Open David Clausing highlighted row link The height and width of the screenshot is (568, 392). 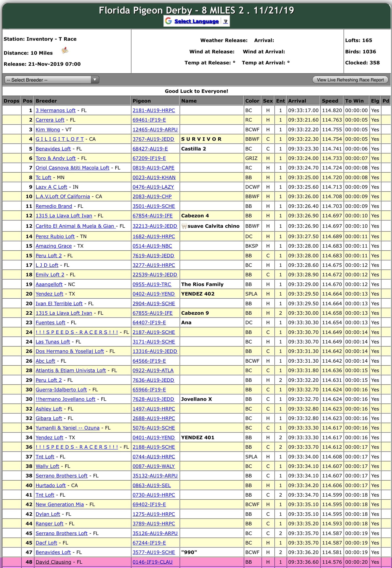(x=53, y=562)
